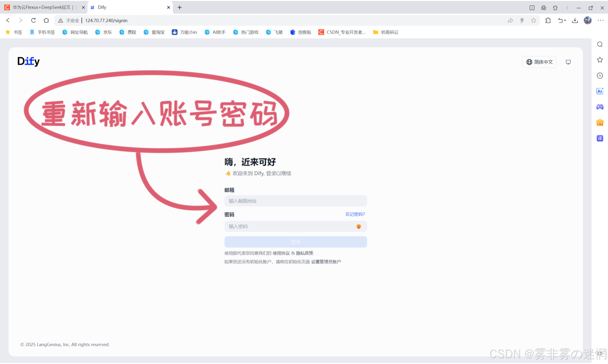Bookmark page with address bar star
Screen dimensions: 608x364
(534, 20)
